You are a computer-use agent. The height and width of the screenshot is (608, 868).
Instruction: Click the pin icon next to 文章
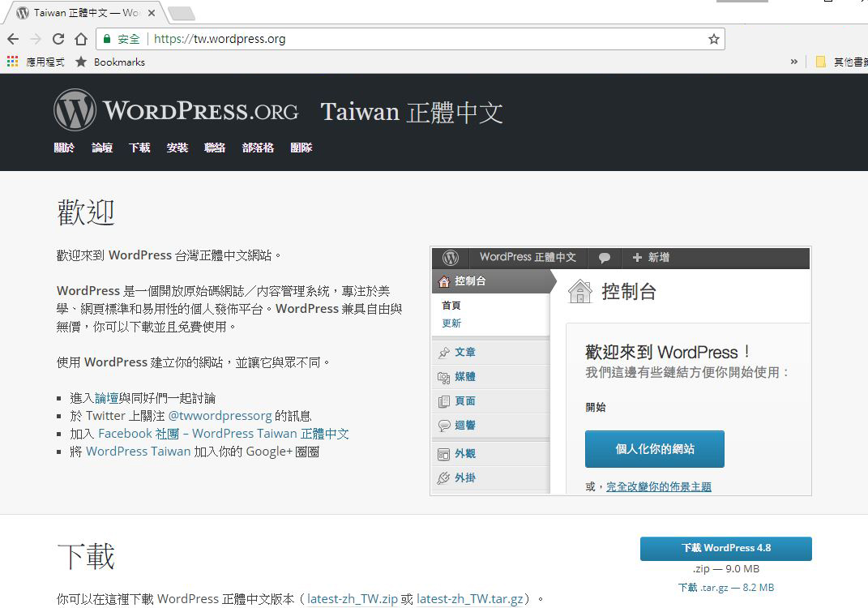click(443, 353)
